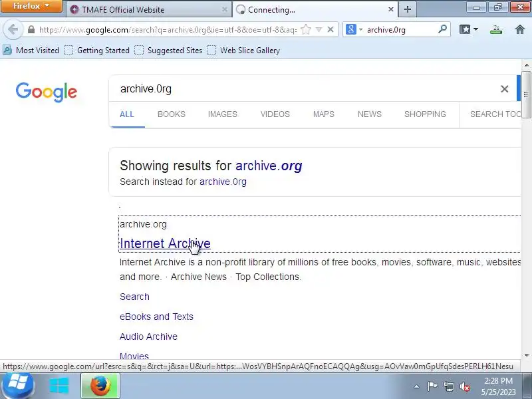532x399 pixels.
Task: Select the BOOKS results tab
Action: click(x=172, y=114)
